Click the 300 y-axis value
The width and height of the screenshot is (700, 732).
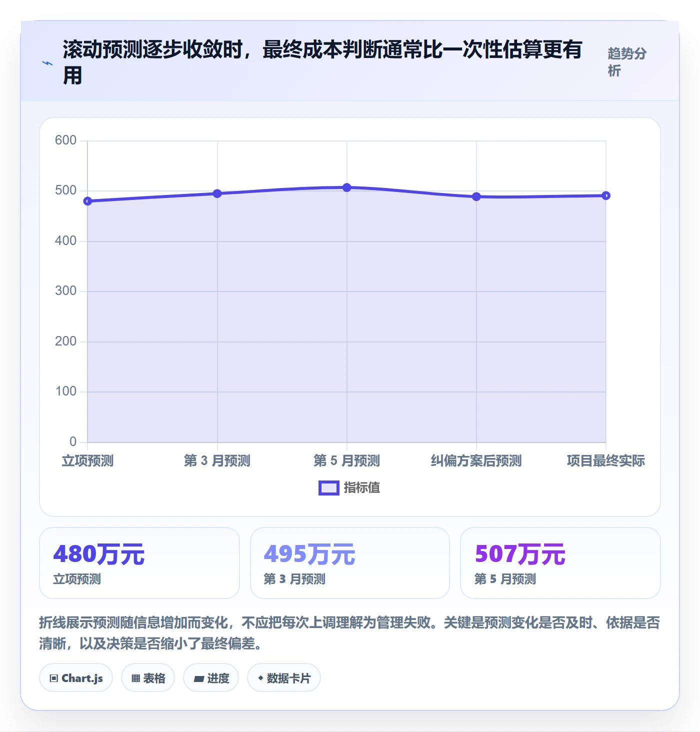coord(65,290)
